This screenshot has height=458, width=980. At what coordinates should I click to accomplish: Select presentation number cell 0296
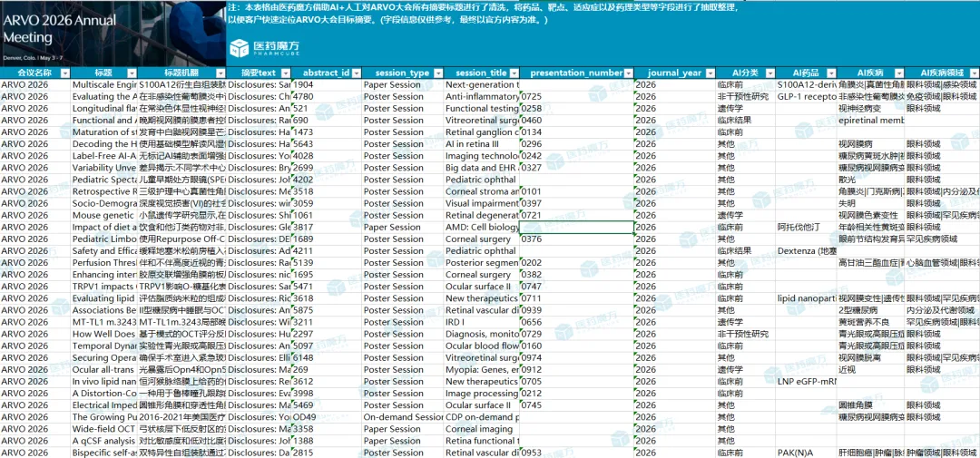pyautogui.click(x=577, y=143)
